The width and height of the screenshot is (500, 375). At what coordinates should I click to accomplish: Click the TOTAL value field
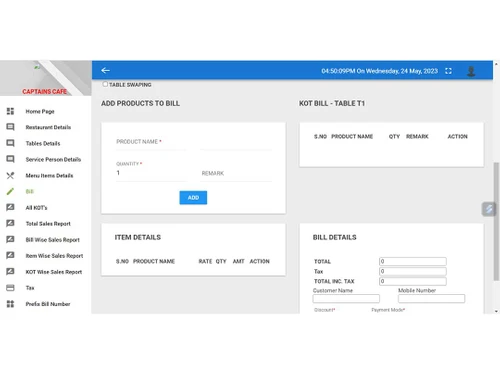pos(413,261)
